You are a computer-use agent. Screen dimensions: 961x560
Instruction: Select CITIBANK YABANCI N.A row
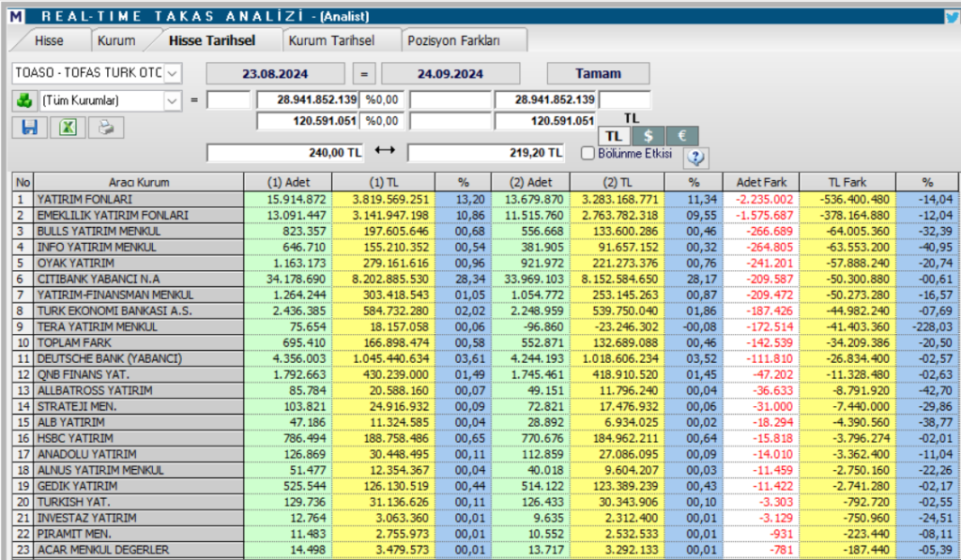click(485, 279)
